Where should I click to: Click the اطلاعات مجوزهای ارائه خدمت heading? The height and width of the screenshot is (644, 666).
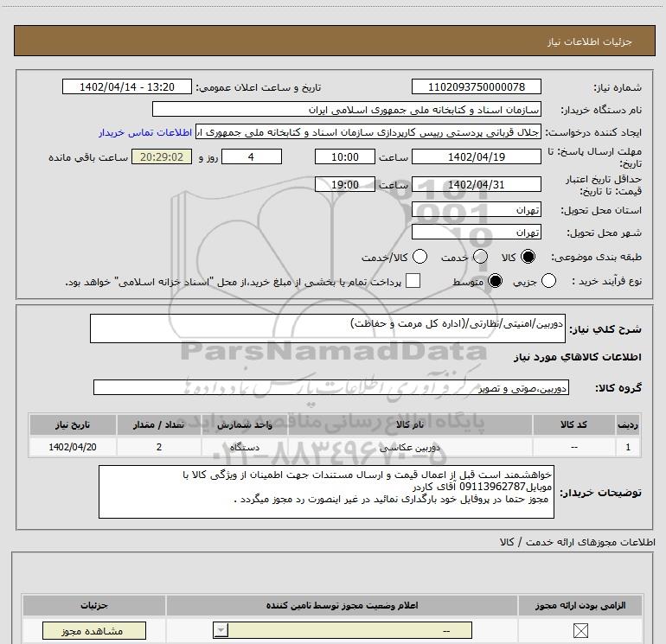(577, 542)
